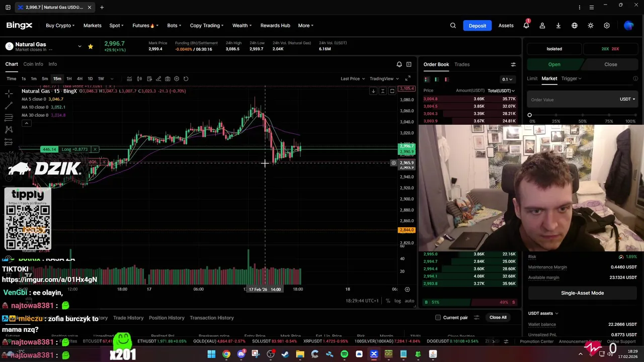Toggle percent scale on chart
Image resolution: width=644 pixels, height=362 pixels.
[388, 301]
